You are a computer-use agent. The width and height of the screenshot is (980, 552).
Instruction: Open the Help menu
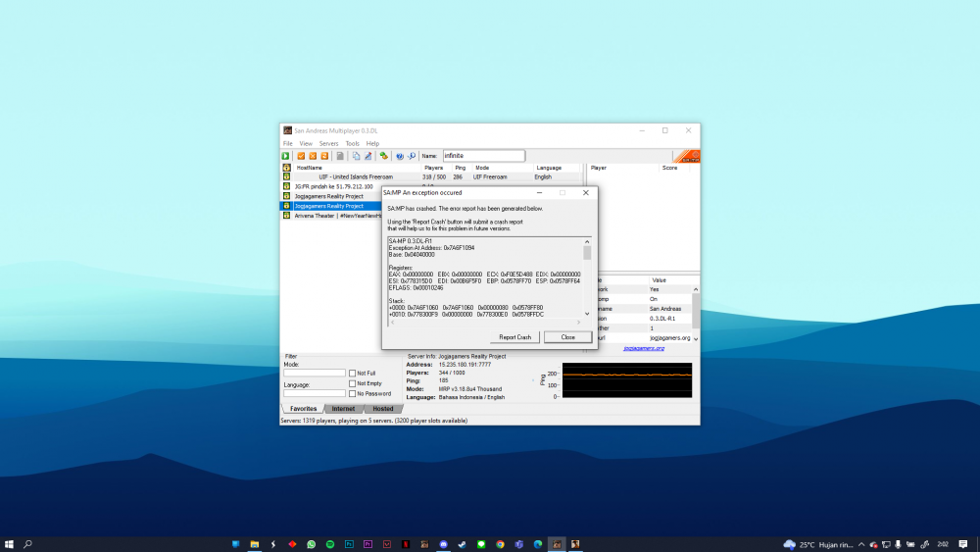pyautogui.click(x=372, y=143)
